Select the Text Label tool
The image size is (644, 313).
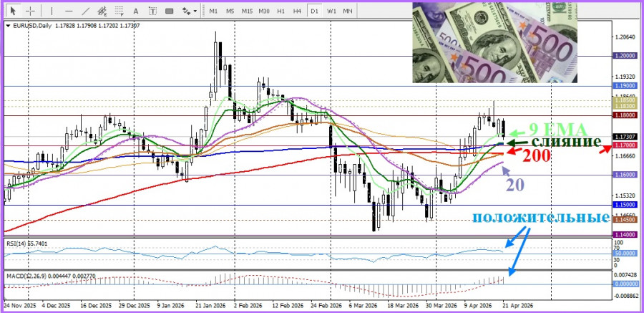click(153, 11)
